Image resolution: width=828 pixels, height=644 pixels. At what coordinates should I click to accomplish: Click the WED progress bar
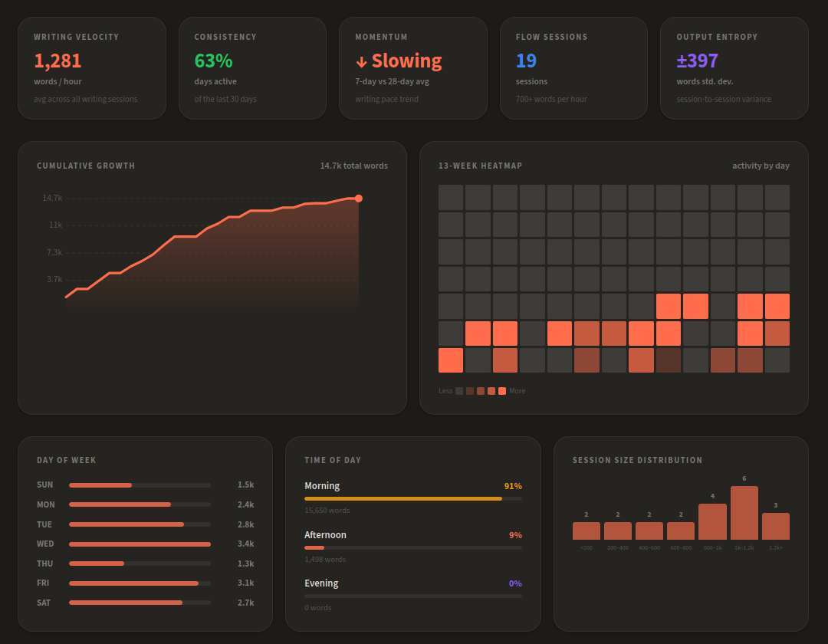pos(140,544)
